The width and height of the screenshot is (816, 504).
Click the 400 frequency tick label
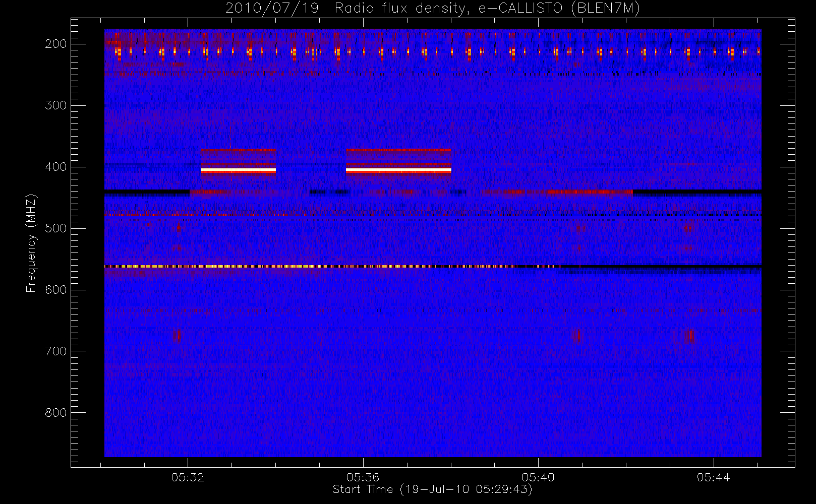[56, 167]
